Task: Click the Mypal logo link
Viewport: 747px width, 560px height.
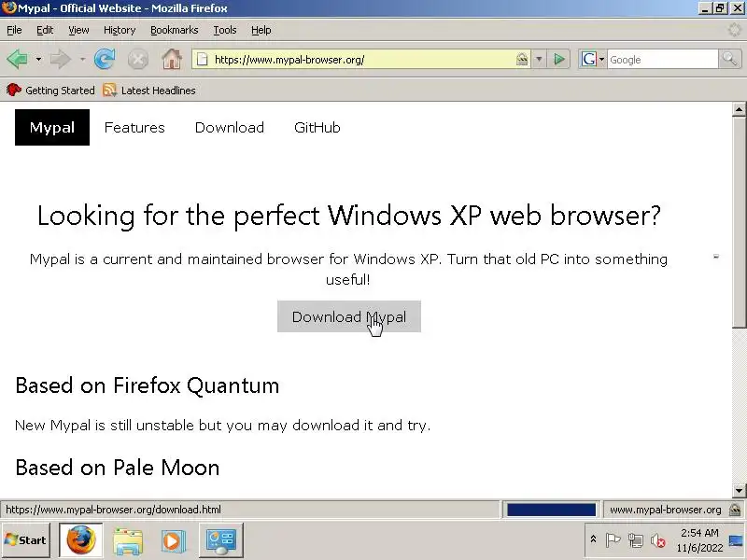Action: click(52, 127)
